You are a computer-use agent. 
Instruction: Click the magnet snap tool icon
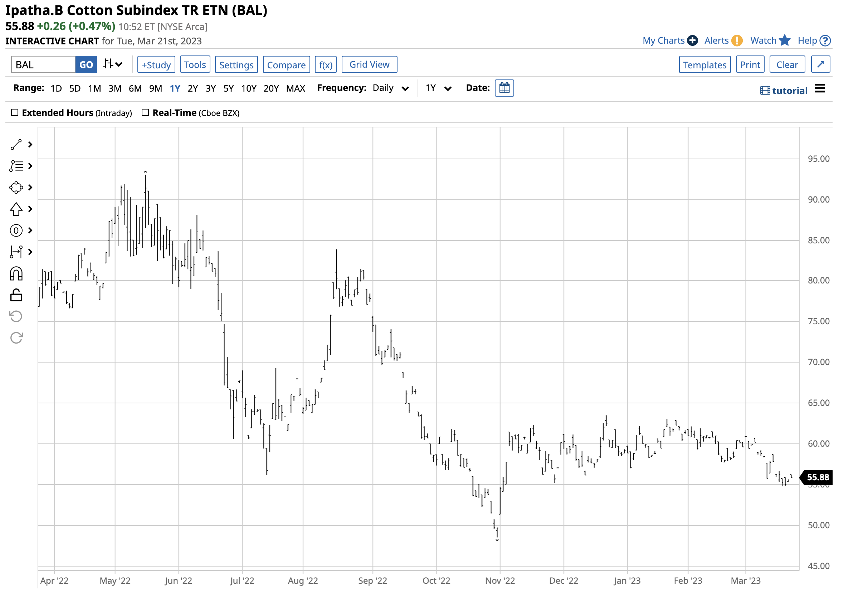(x=16, y=274)
